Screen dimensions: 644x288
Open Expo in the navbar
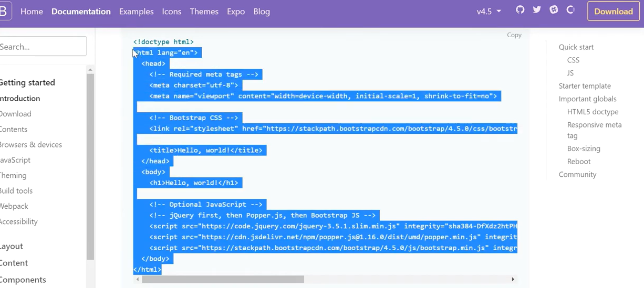click(236, 11)
